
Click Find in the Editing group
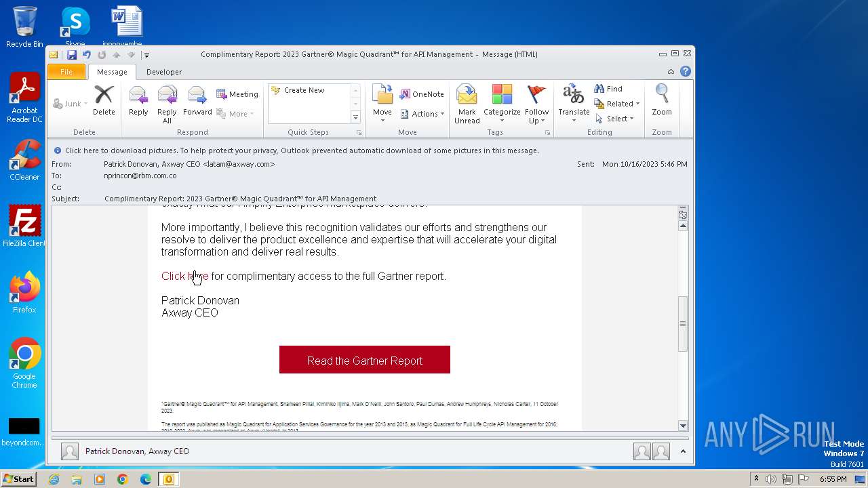pyautogui.click(x=608, y=89)
